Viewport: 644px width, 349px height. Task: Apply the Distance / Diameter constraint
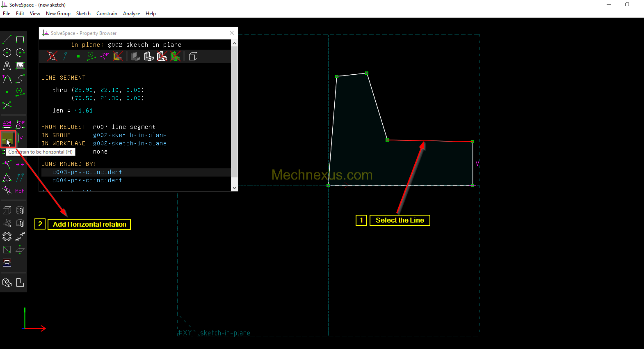[x=7, y=124]
